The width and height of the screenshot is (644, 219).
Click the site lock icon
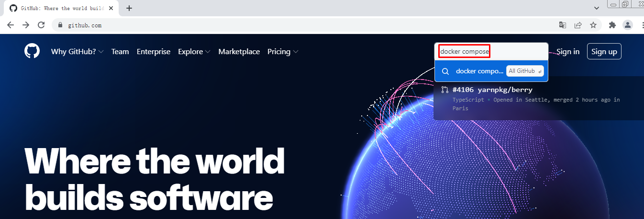(60, 25)
